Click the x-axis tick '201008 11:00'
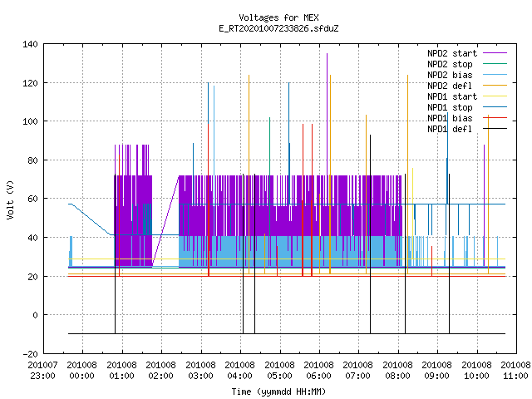 point(515,371)
